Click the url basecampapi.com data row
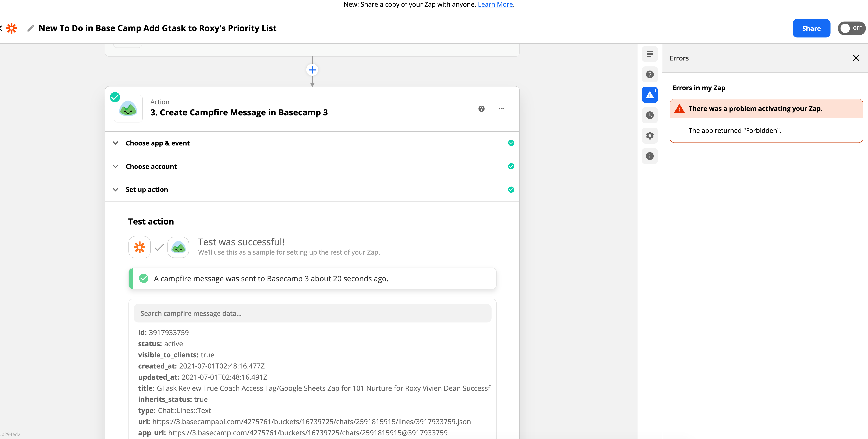The image size is (868, 439). [304, 422]
